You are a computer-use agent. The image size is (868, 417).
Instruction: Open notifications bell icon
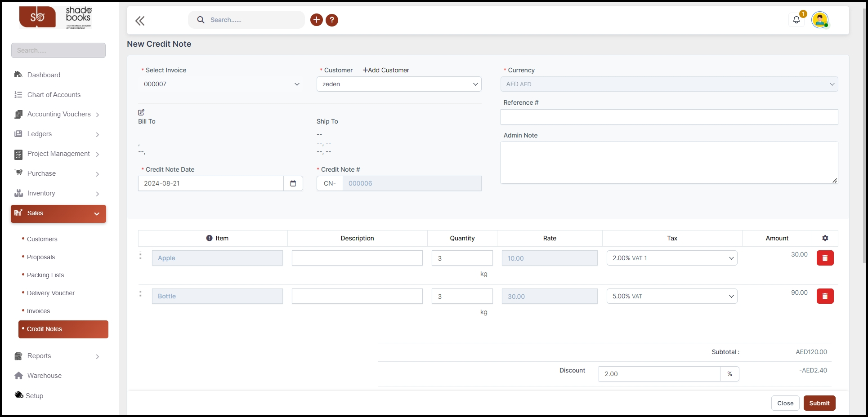796,20
